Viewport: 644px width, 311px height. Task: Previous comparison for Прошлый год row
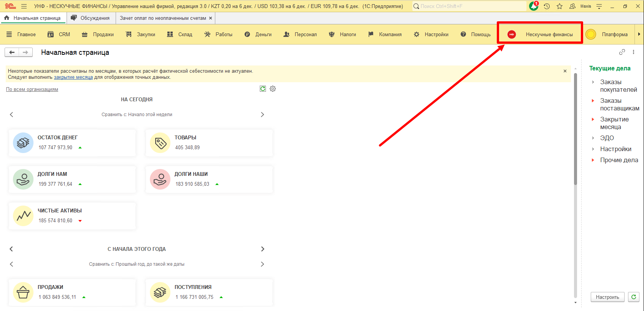coord(11,264)
